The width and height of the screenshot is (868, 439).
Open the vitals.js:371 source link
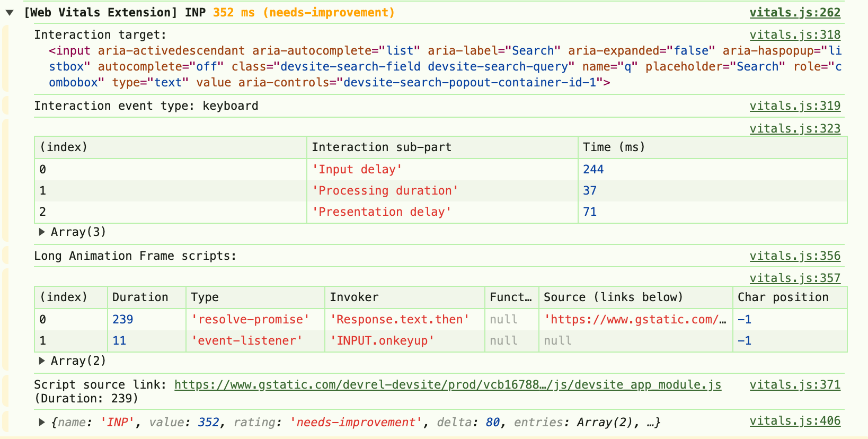(x=794, y=385)
